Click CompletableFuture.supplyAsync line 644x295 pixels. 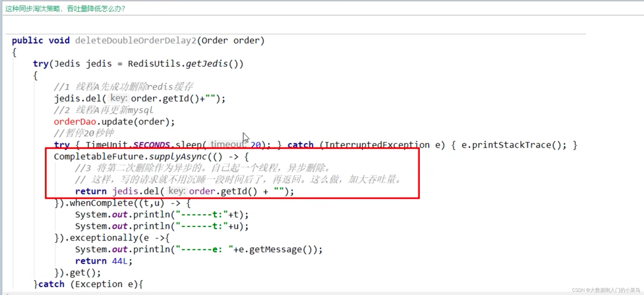click(x=151, y=157)
